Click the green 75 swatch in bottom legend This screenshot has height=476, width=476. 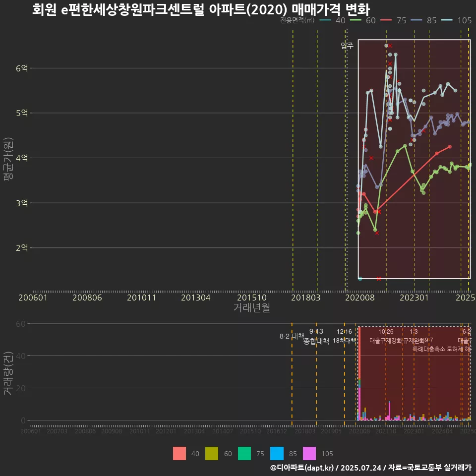point(244,454)
